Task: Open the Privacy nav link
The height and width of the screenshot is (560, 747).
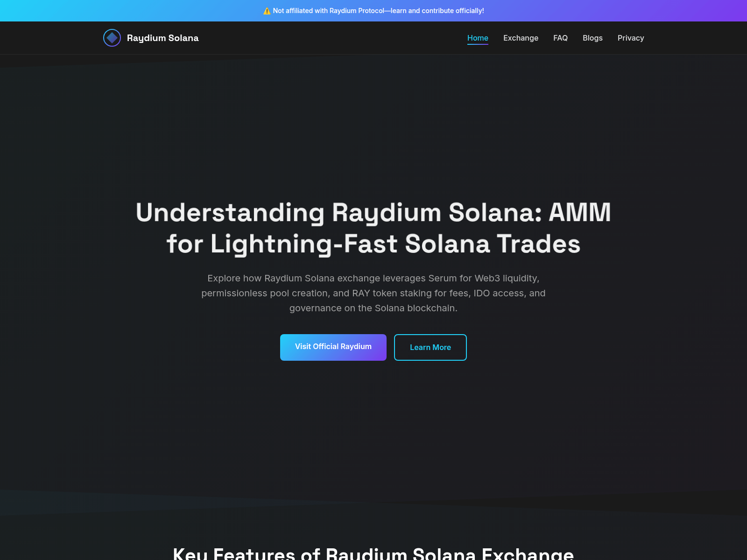Action: (631, 38)
